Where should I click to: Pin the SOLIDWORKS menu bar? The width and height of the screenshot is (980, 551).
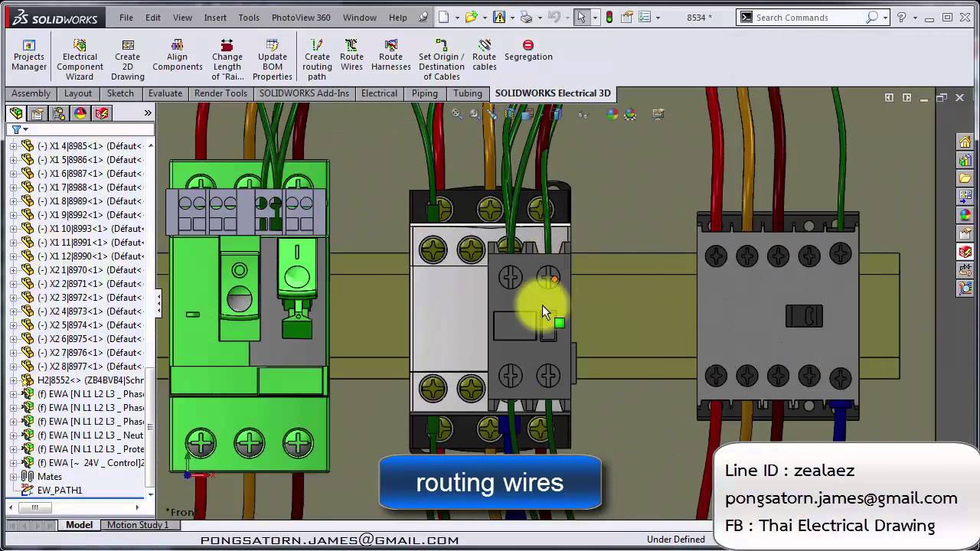coord(423,17)
